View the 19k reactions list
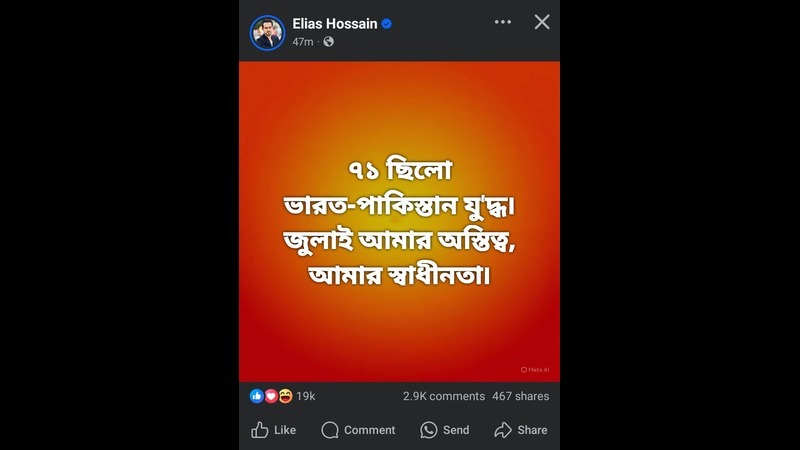 [x=306, y=396]
